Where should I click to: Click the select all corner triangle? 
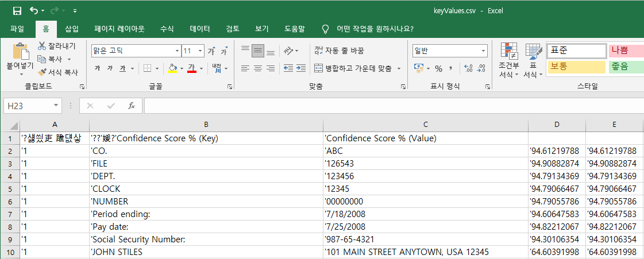(14, 125)
